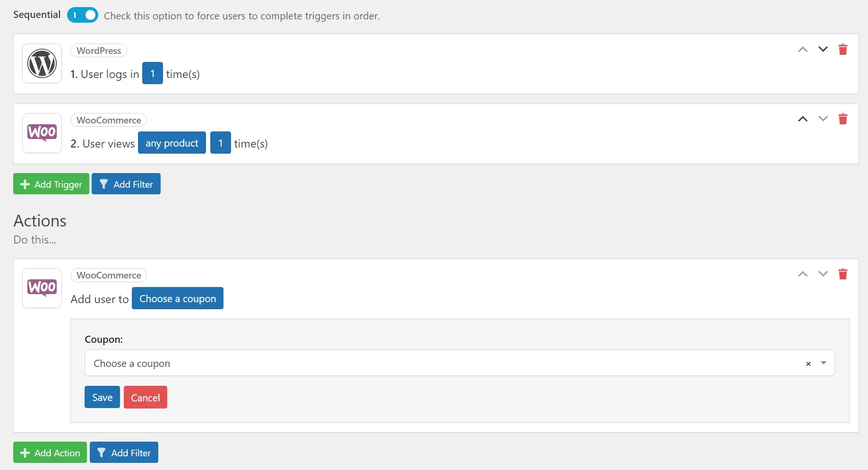Cancel the coupon action edit
The image size is (868, 470).
coord(146,397)
